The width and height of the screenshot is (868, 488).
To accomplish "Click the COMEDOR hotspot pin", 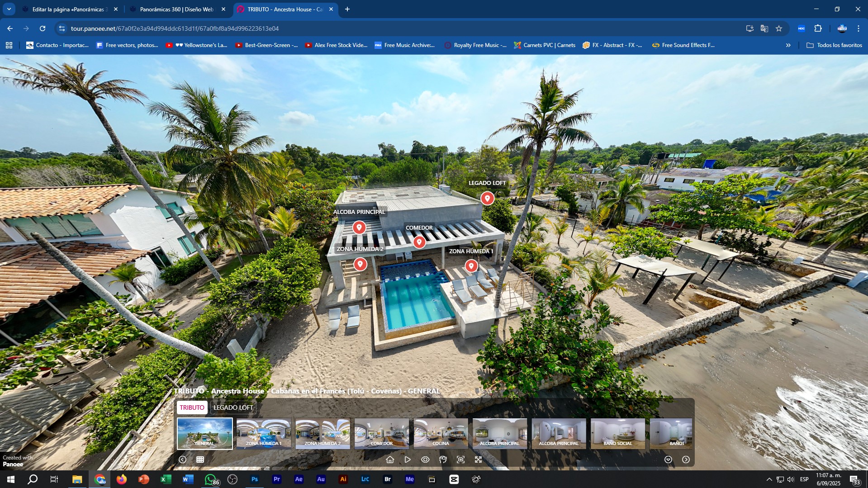I will point(419,242).
